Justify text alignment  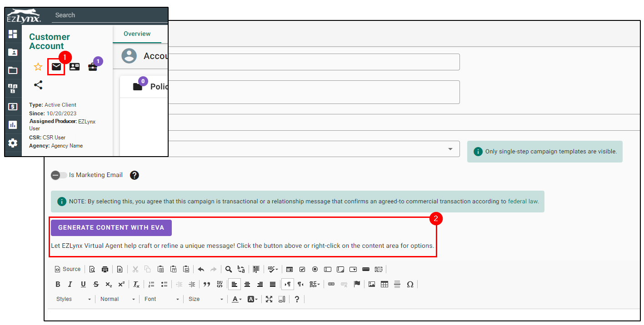pyautogui.click(x=273, y=284)
